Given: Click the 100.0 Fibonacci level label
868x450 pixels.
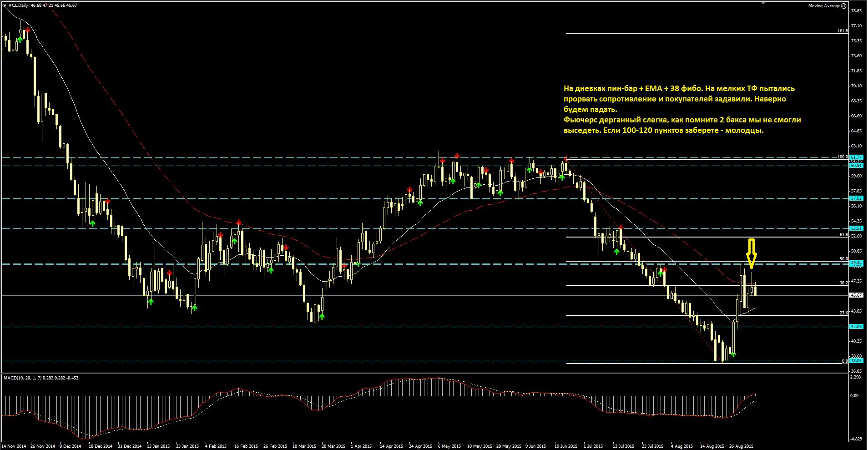Looking at the screenshot, I should tap(843, 157).
